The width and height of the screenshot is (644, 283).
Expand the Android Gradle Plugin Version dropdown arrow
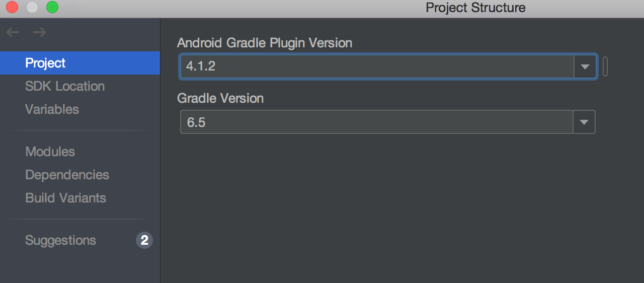tap(585, 66)
